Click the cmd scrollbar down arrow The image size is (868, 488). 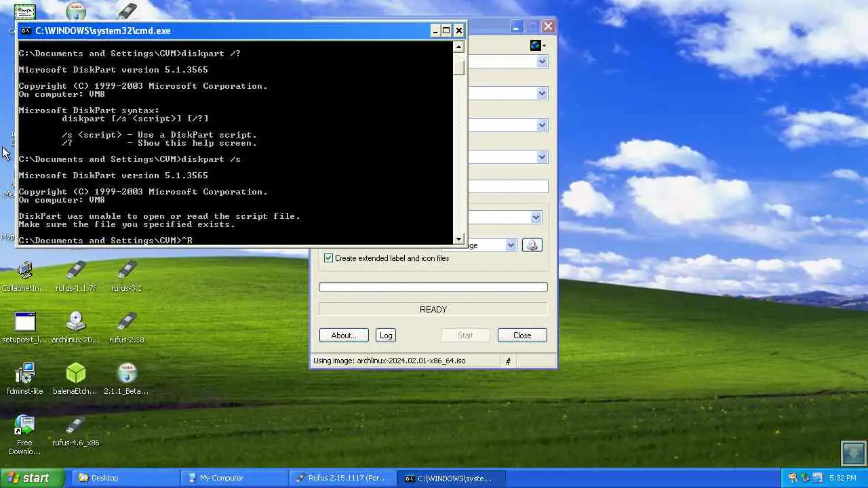[459, 239]
